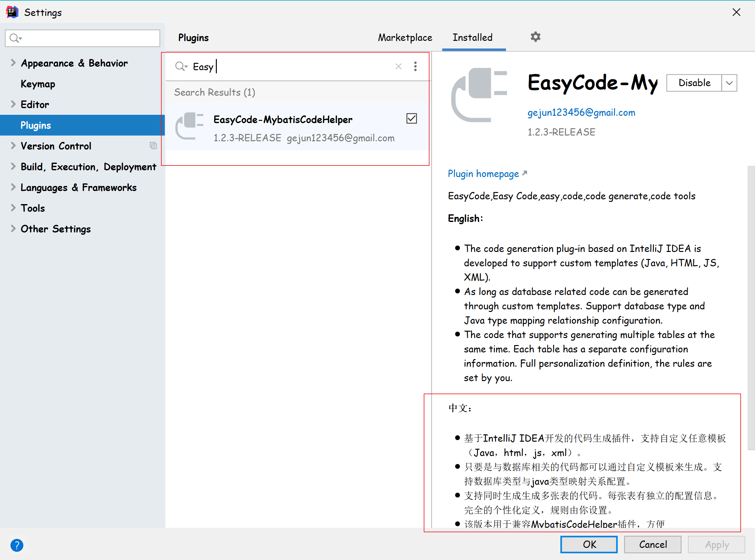Click the plugin search magnifier icon
The height and width of the screenshot is (560, 755).
click(180, 66)
